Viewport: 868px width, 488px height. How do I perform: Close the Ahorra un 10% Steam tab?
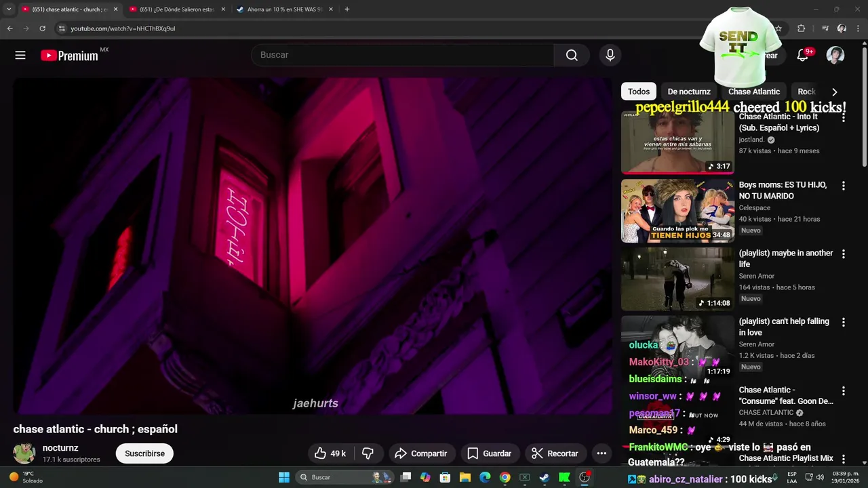(x=331, y=9)
